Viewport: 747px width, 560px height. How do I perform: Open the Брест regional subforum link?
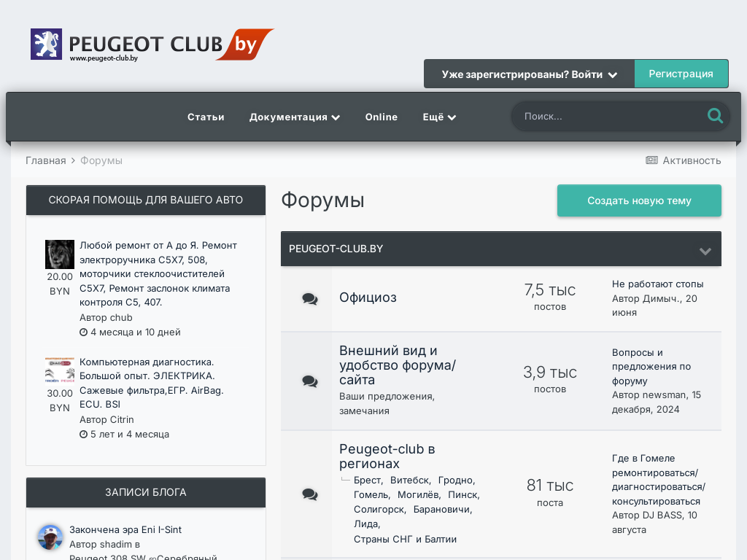coord(367,480)
